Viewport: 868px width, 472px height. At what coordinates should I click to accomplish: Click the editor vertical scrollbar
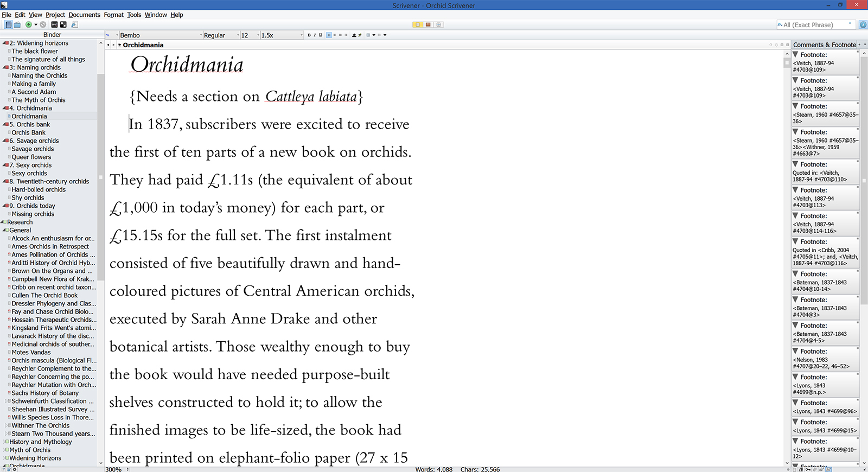787,258
